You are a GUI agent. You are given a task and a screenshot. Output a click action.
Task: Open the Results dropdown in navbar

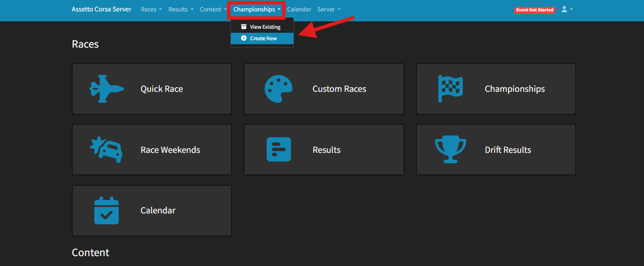(181, 9)
